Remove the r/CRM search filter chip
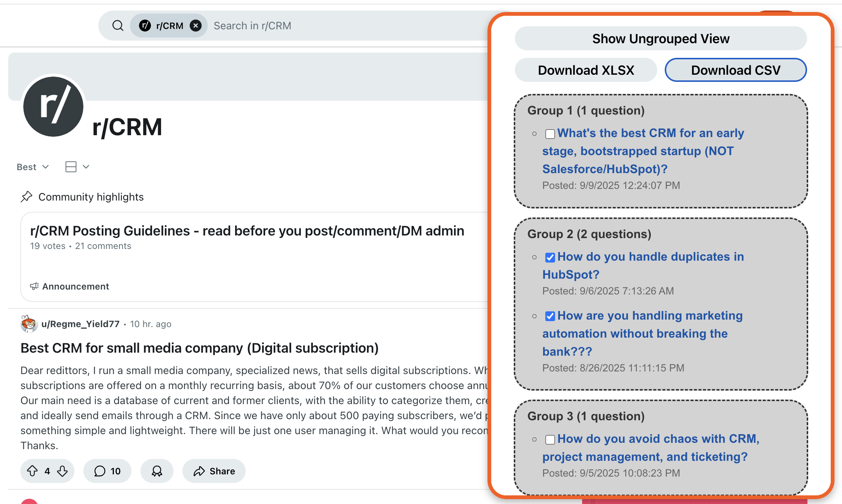The height and width of the screenshot is (504, 842). pos(195,26)
